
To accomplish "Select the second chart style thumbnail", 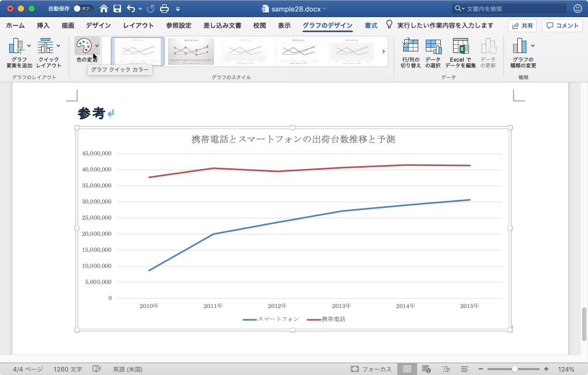I will [191, 51].
